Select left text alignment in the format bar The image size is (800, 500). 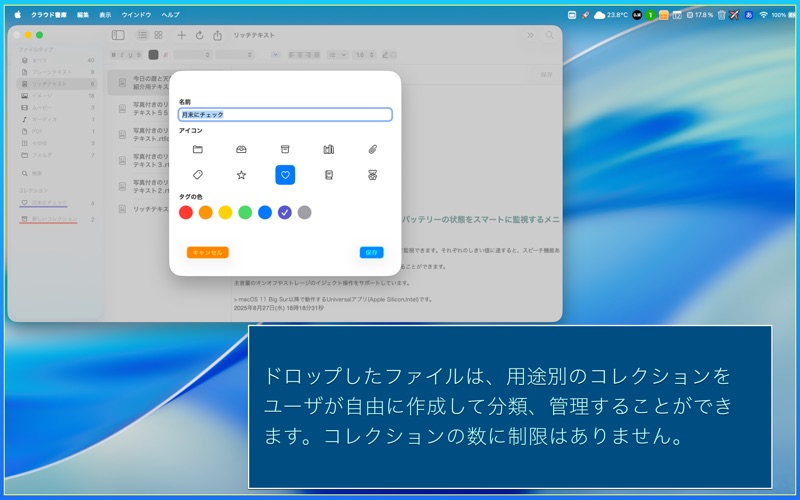point(291,55)
